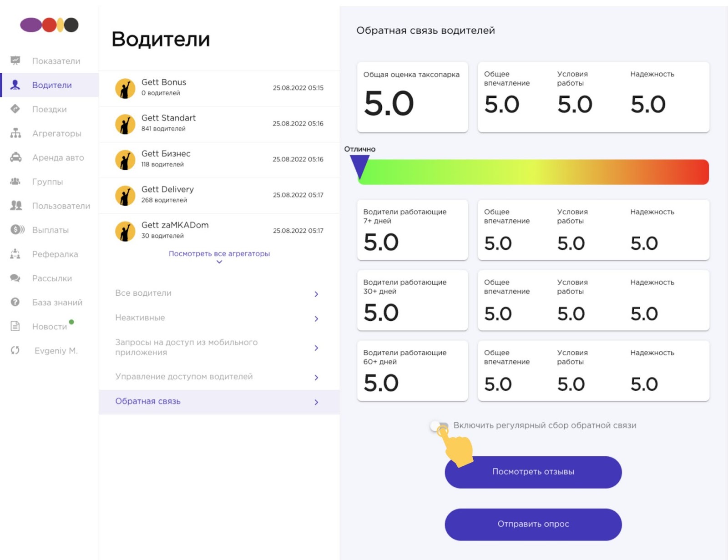Click the green-to-red rating gradient bar
This screenshot has width=728, height=560.
pyautogui.click(x=533, y=172)
